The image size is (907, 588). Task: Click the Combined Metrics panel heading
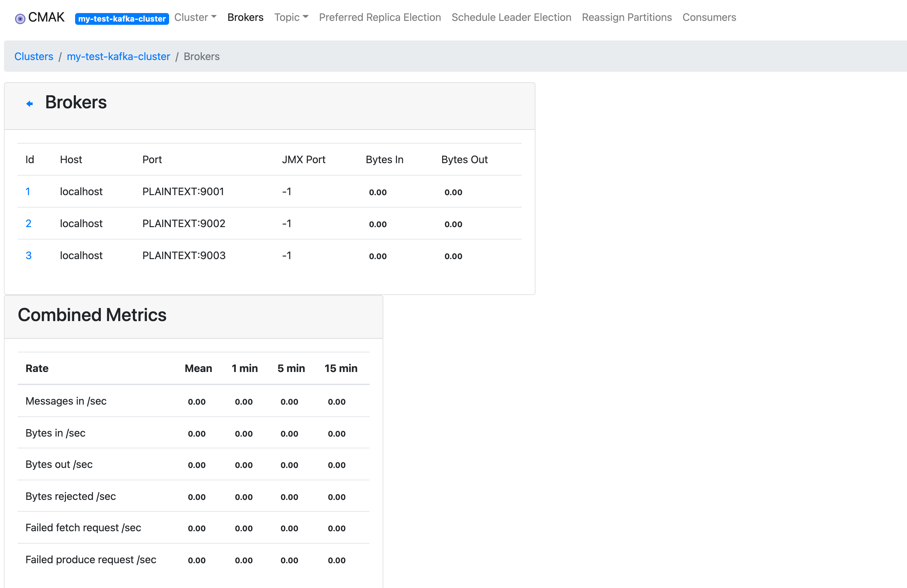tap(92, 315)
